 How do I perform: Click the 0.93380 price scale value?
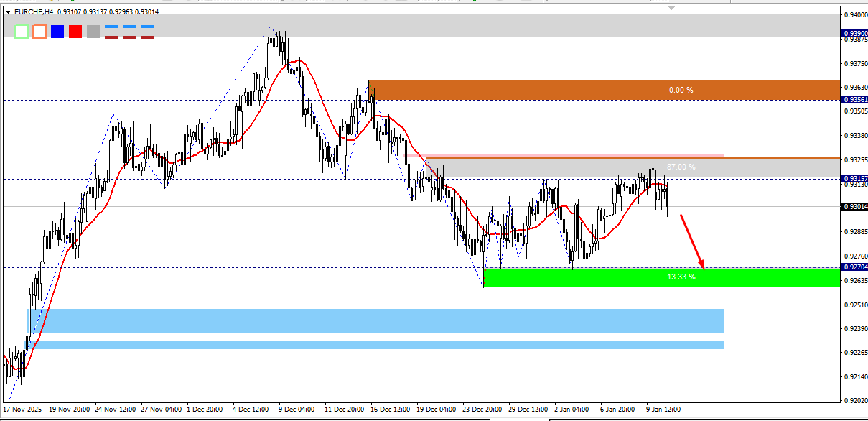(856, 136)
